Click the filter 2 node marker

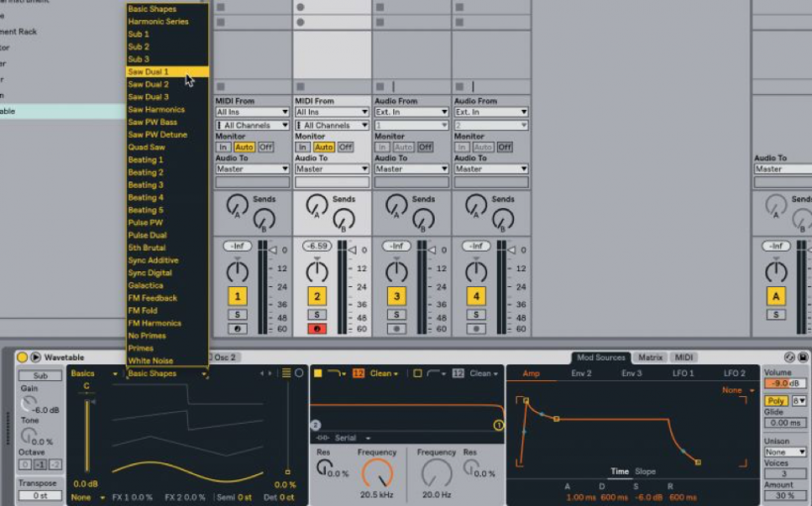[315, 425]
